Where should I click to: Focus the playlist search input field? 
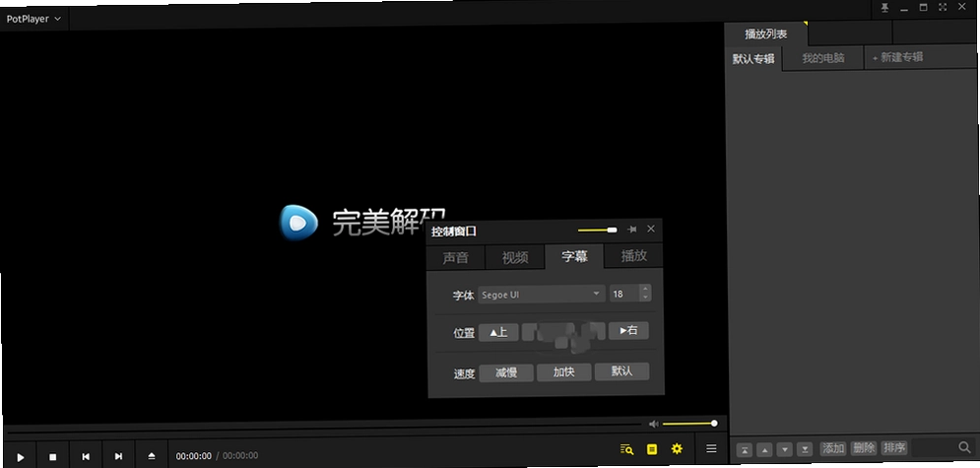(x=934, y=446)
